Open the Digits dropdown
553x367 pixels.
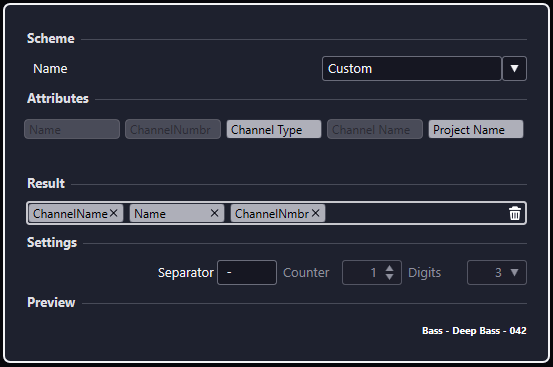point(497,273)
